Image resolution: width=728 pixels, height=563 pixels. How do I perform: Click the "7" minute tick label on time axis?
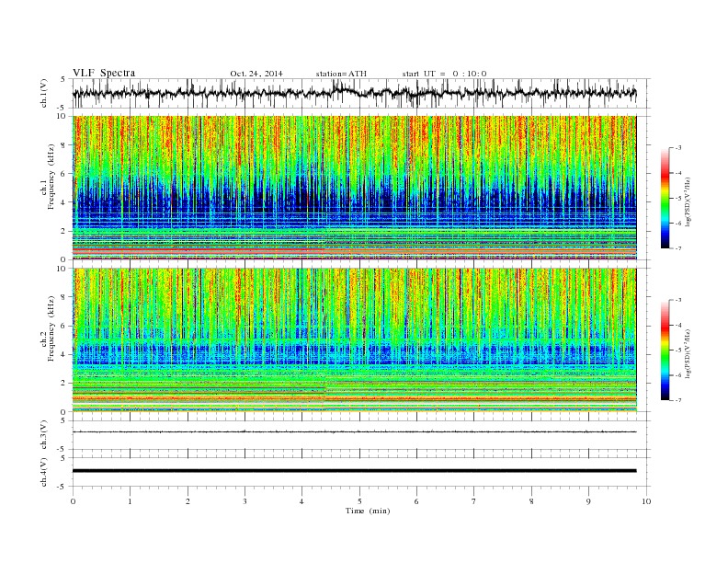[474, 501]
